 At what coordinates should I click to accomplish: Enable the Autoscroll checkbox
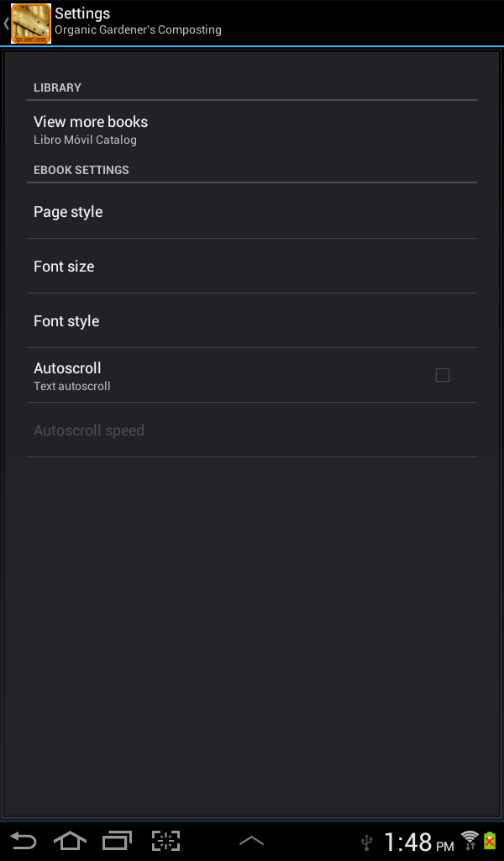443,375
